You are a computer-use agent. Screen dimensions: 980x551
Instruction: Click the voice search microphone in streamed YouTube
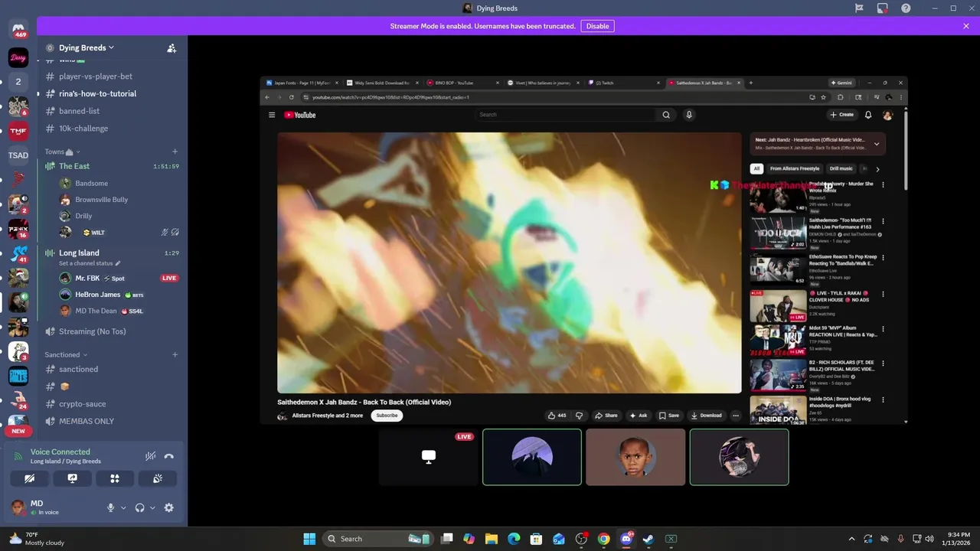click(689, 115)
